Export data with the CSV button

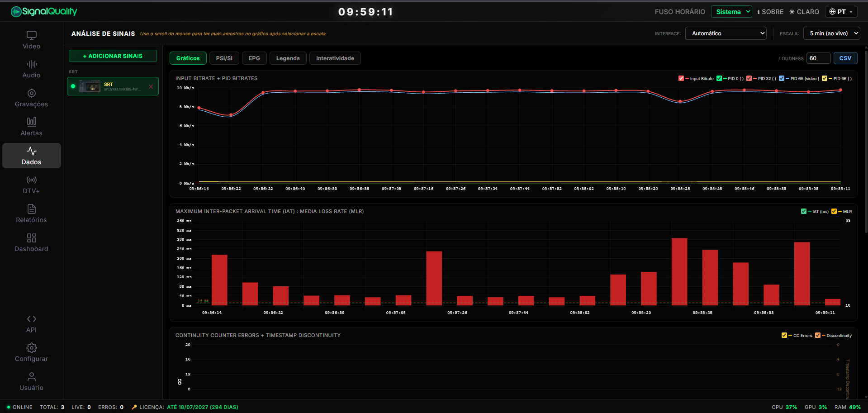[845, 58]
